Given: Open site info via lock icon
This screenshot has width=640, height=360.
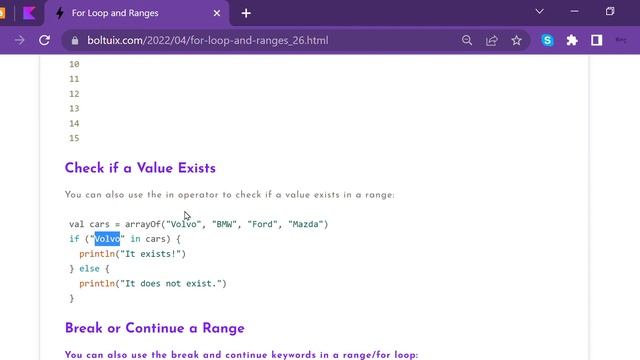Looking at the screenshot, I should click(x=75, y=40).
